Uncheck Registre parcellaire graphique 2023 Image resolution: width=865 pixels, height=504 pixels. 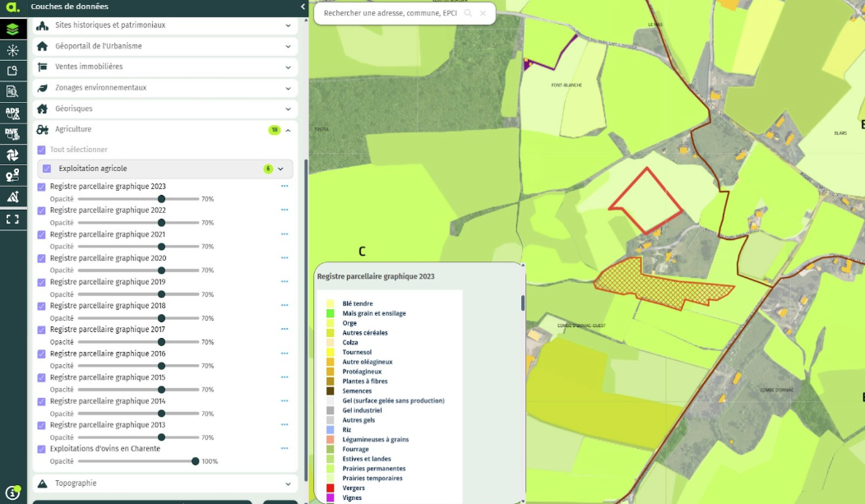[x=41, y=186]
